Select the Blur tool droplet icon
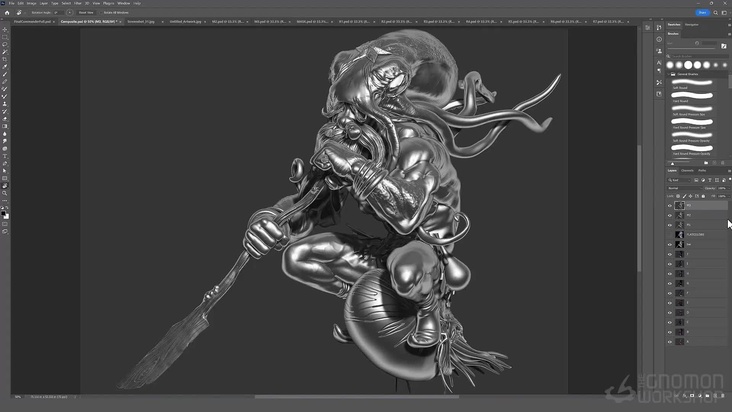732x412 pixels. [x=5, y=133]
